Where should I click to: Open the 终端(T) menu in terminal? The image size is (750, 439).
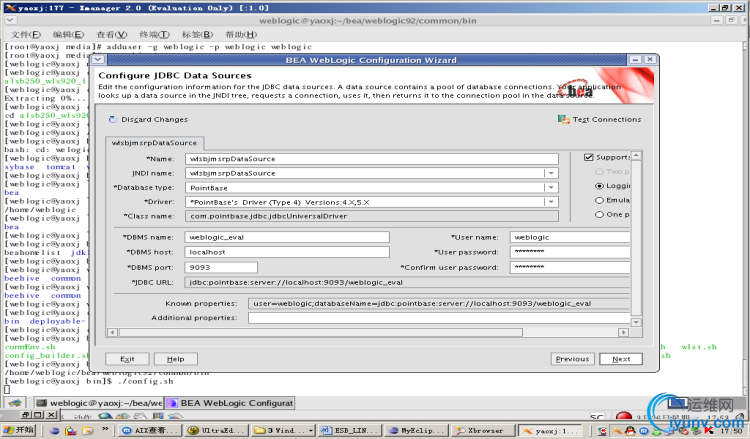point(154,34)
